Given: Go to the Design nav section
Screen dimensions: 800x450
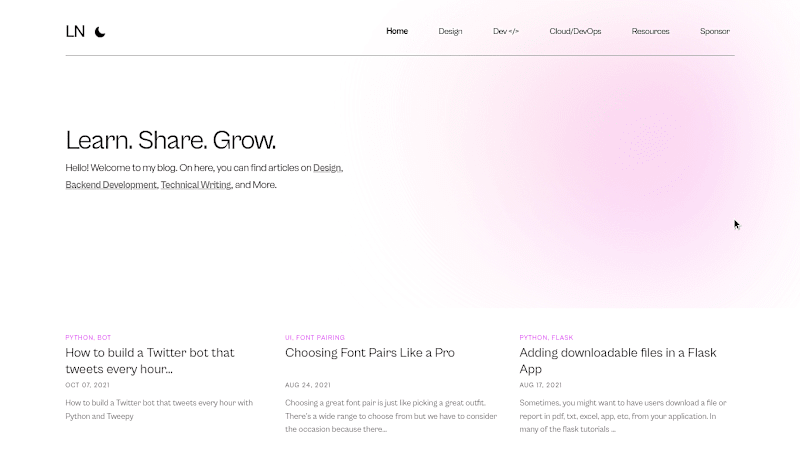Looking at the screenshot, I should tap(450, 31).
